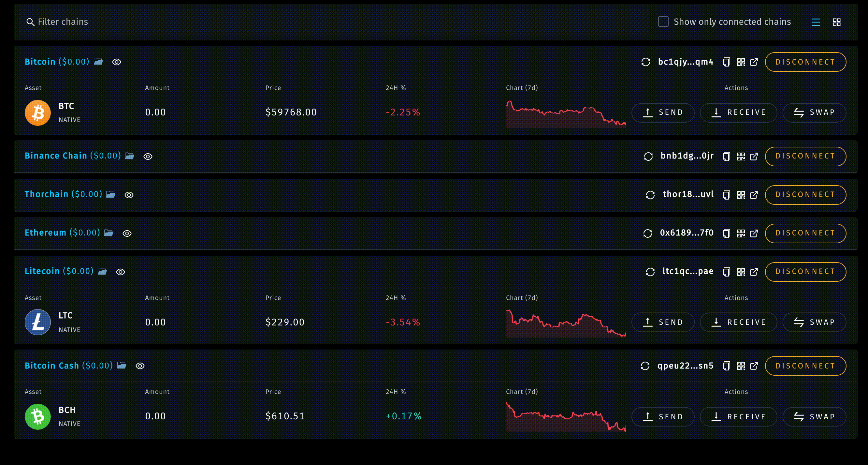Image resolution: width=868 pixels, height=465 pixels.
Task: Click SWAP for the BTC asset
Action: [x=814, y=112]
